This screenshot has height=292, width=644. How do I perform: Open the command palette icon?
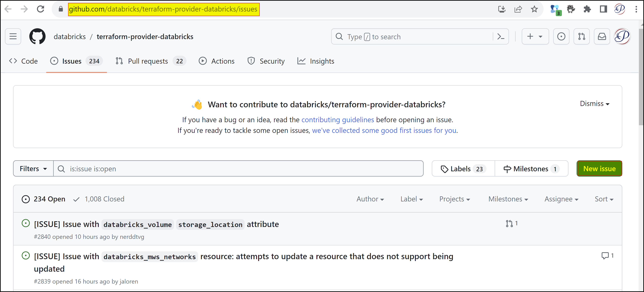[x=501, y=36]
